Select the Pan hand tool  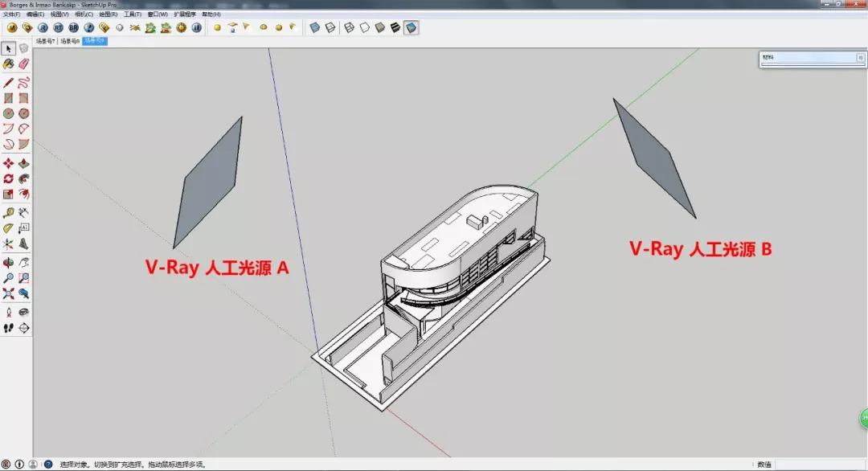tap(24, 262)
